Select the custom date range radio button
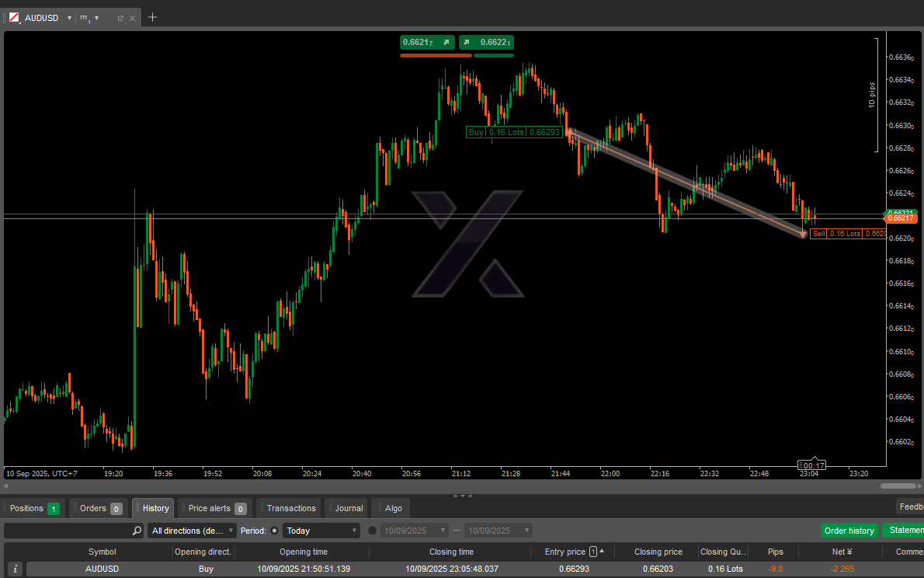This screenshot has height=578, width=924. 372,531
